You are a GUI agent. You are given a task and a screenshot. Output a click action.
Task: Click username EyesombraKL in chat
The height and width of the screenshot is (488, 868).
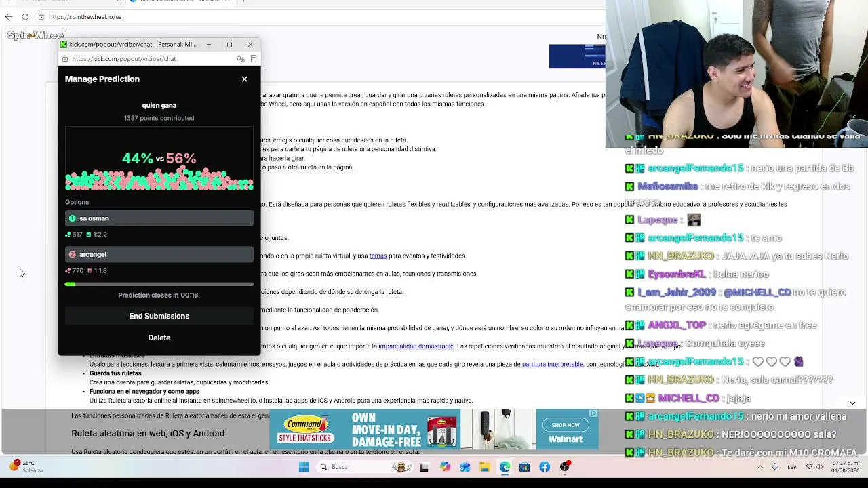(x=677, y=274)
